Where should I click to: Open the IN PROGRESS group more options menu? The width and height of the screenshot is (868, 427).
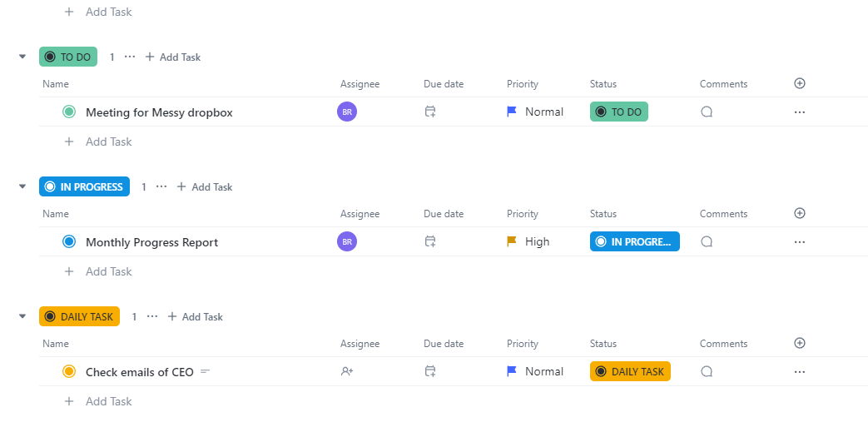point(161,186)
